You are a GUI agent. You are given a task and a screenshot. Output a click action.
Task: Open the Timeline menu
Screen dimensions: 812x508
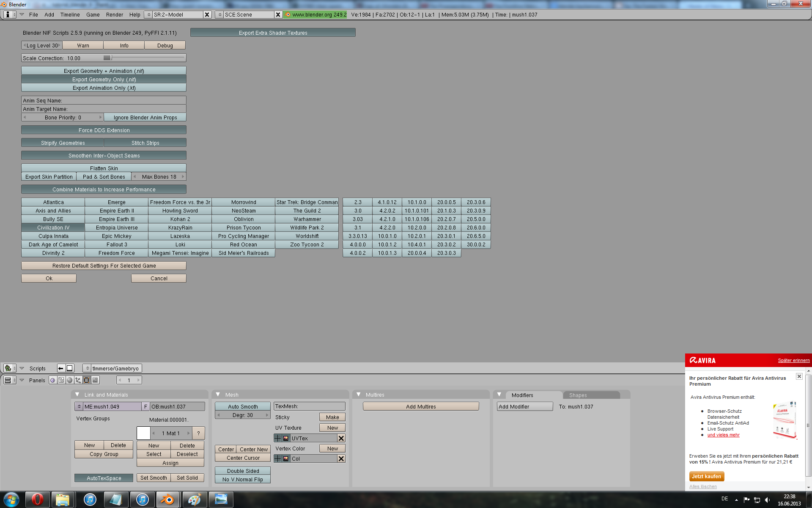(70, 14)
